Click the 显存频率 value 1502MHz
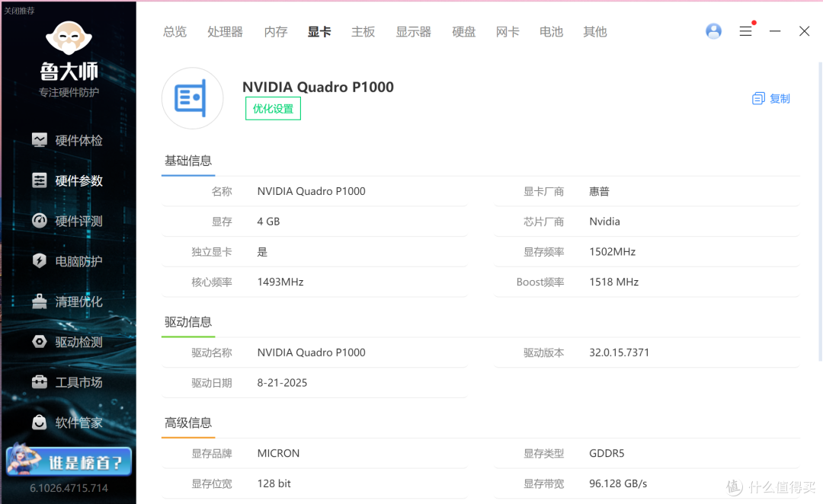Screen dimensions: 823x504 [x=612, y=252]
